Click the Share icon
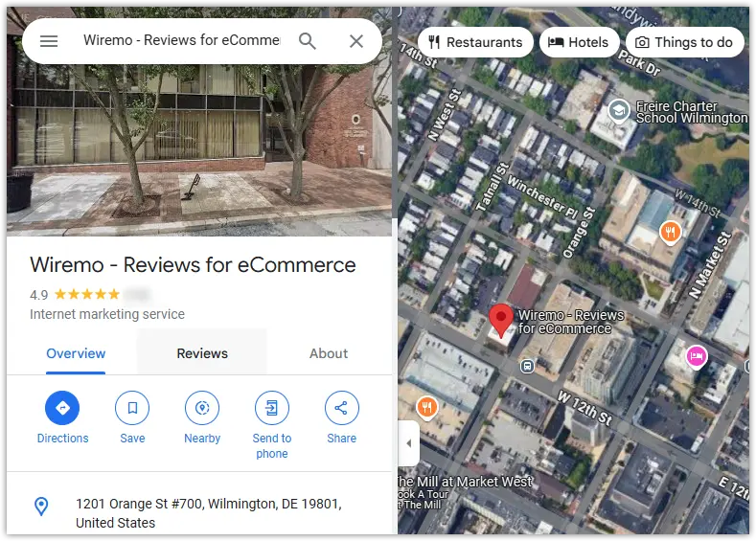 (341, 408)
